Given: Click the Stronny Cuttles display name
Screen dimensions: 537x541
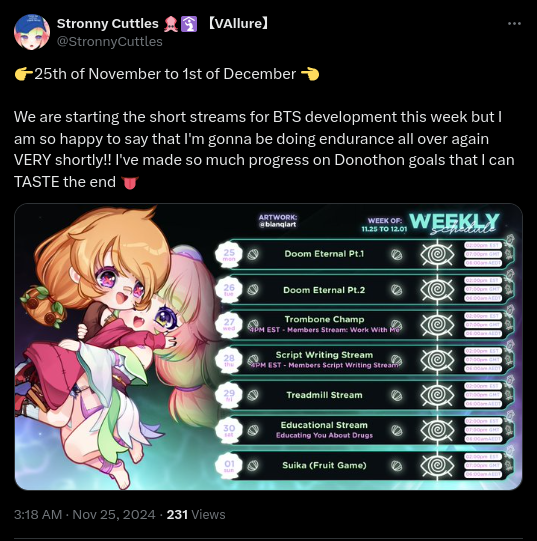Looking at the screenshot, I should click(108, 23).
